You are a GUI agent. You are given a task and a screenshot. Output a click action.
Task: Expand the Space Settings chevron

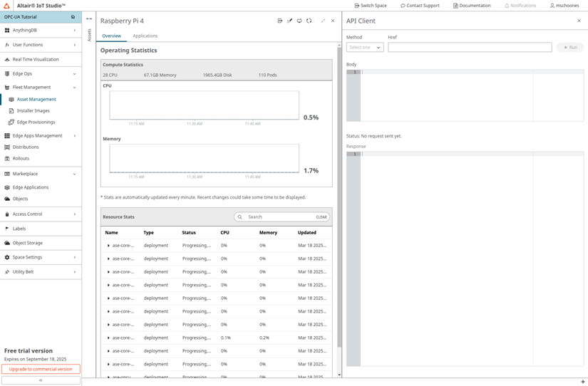click(75, 258)
